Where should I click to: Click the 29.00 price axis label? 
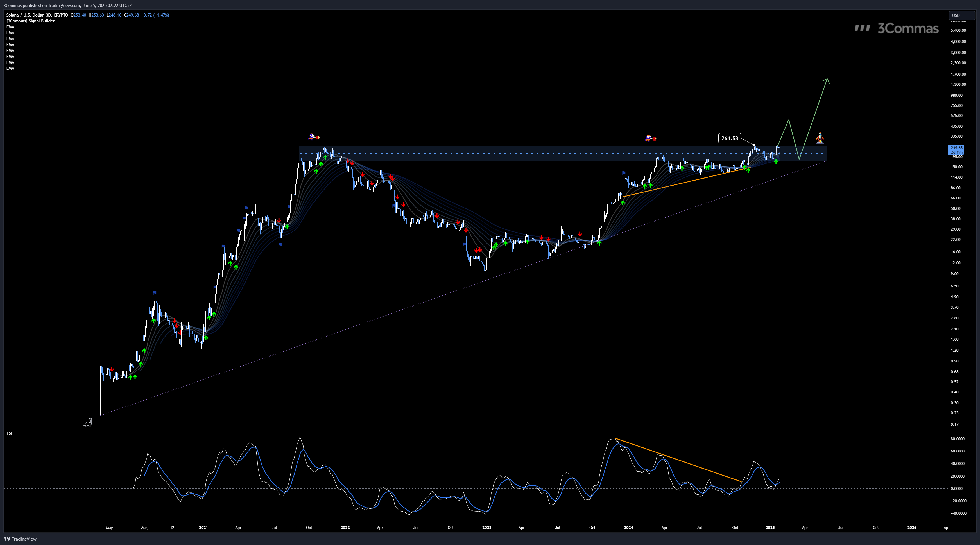coord(955,229)
